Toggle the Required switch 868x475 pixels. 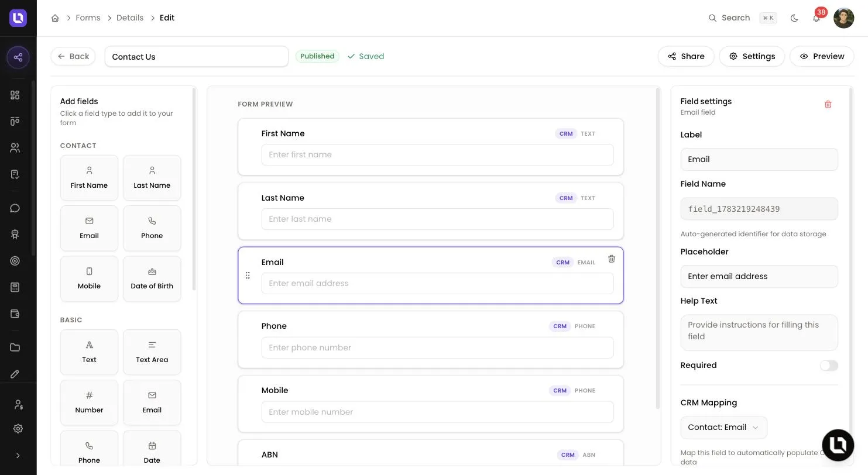(829, 366)
